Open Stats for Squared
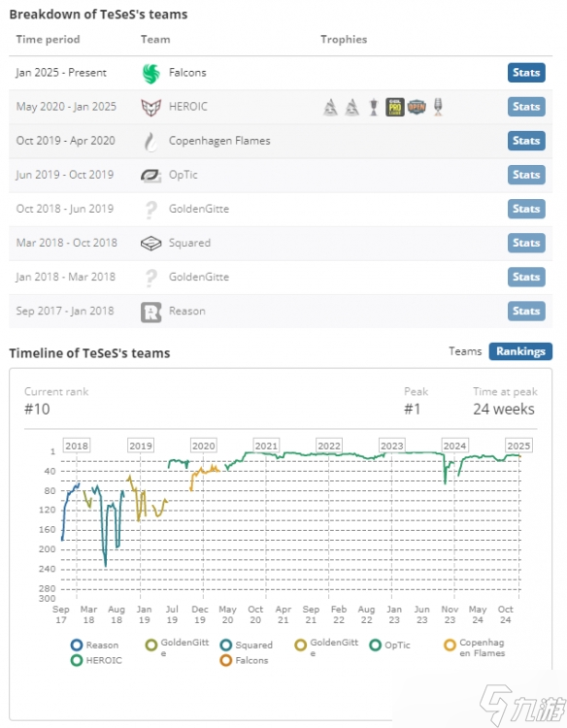 [x=526, y=243]
